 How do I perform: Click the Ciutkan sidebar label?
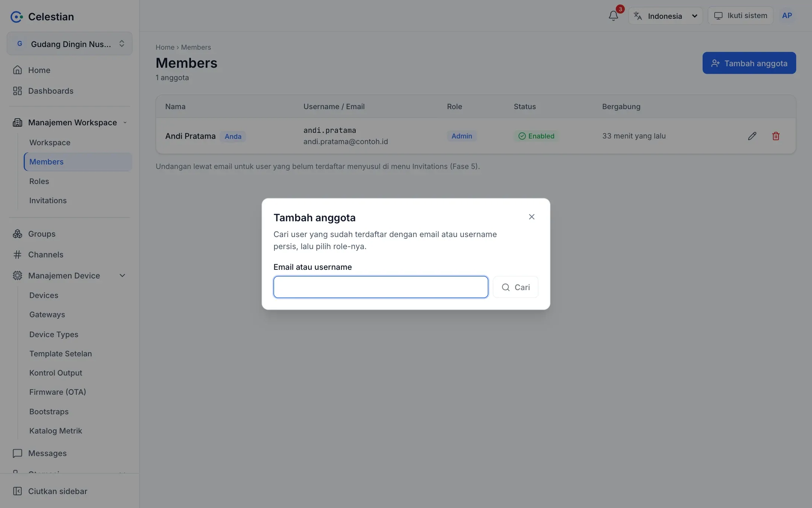58,491
